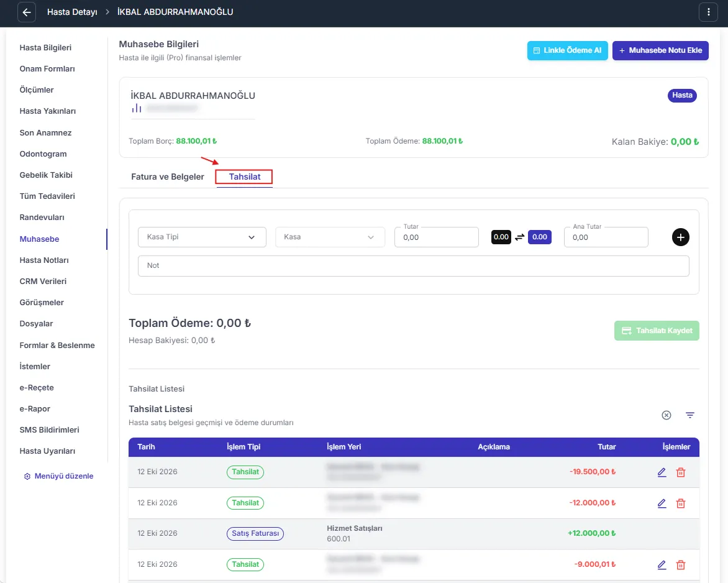The height and width of the screenshot is (583, 728).
Task: Open the Kasa dropdown
Action: pyautogui.click(x=330, y=237)
